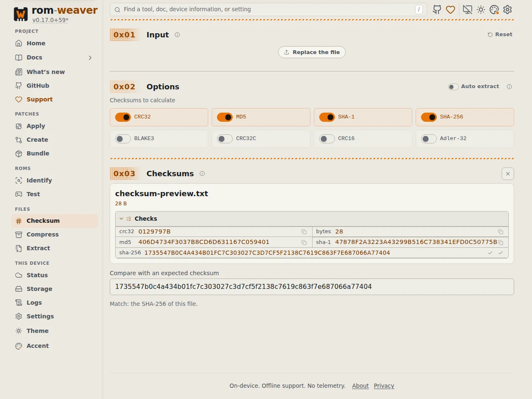Open the Identify ROMs page

55,180
